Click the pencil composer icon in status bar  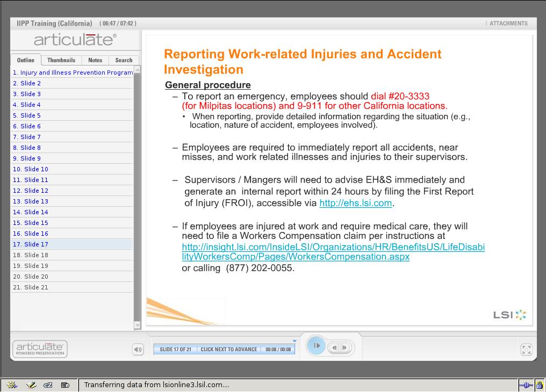point(31,384)
